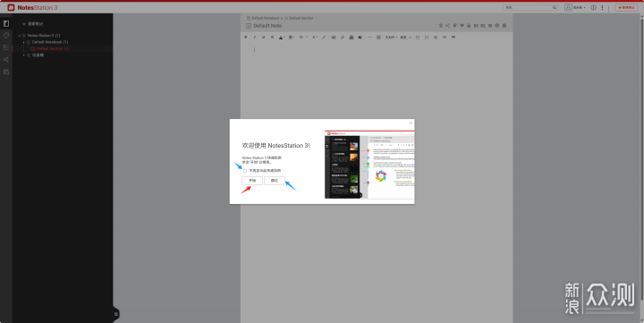This screenshot has height=323, width=644.
Task: Collapse the Notes Station 3 tree node
Action: 19,36
